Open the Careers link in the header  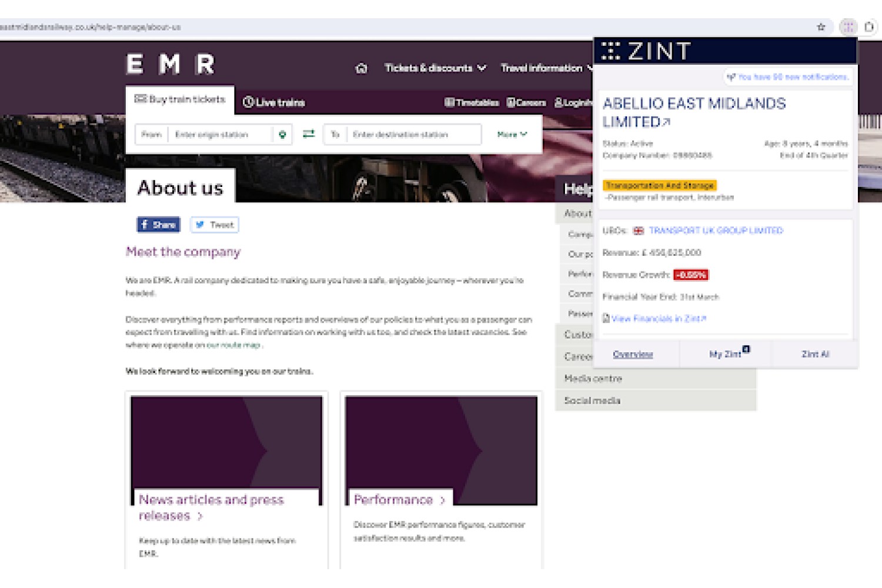pos(526,103)
